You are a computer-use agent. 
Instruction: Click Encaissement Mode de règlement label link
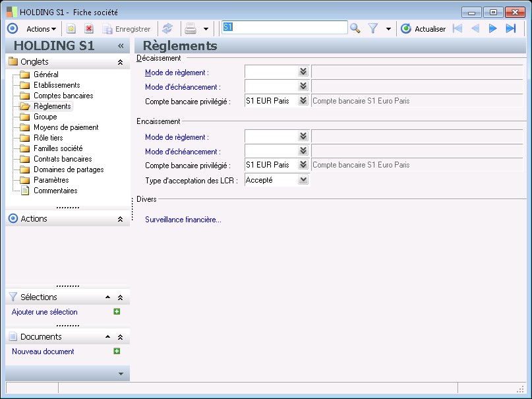tap(177, 137)
